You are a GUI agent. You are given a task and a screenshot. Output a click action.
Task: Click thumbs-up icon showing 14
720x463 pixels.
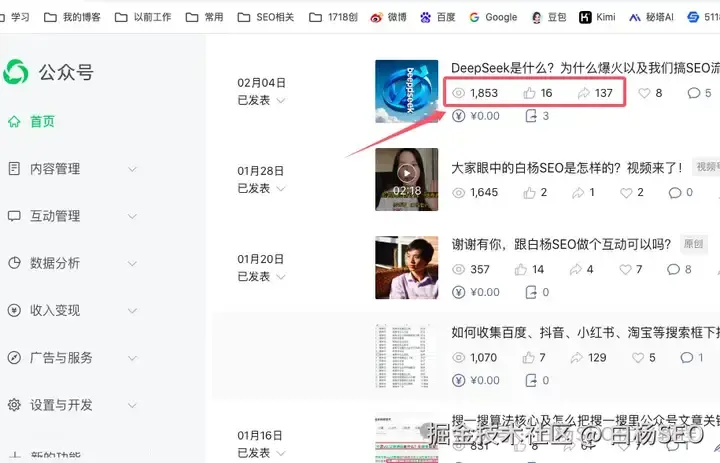521,269
